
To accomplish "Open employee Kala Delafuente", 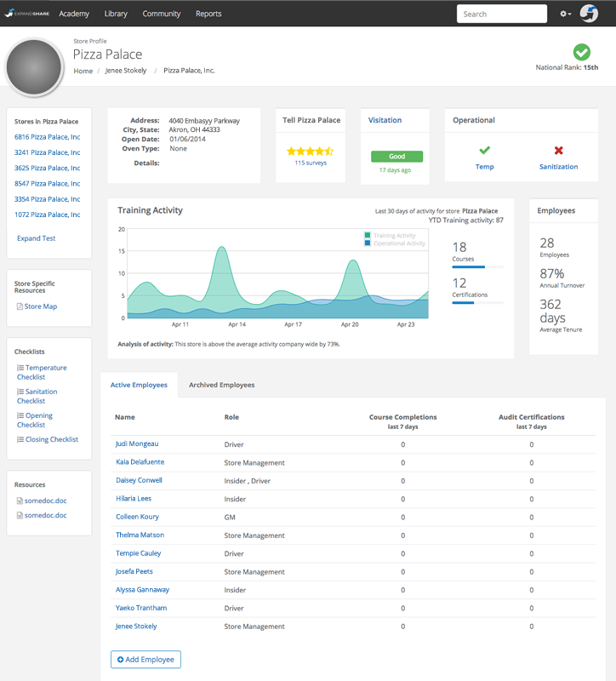I will pos(140,462).
